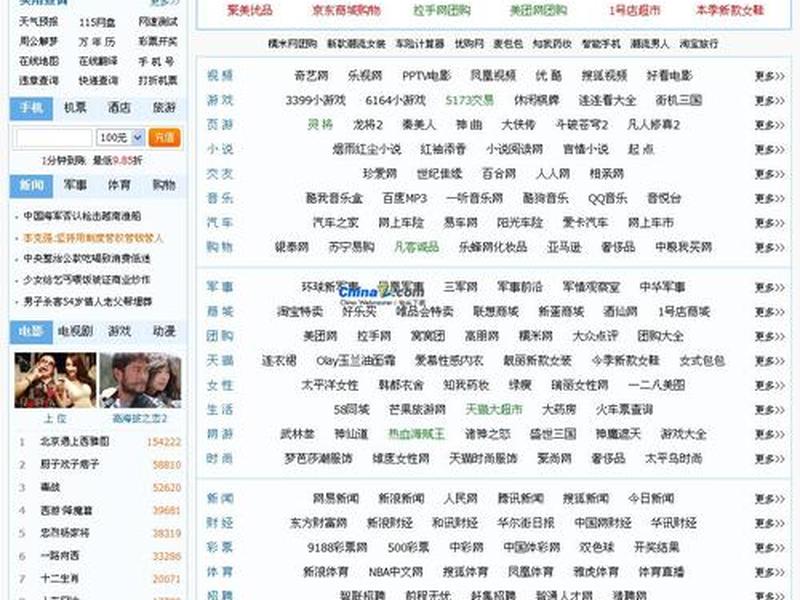Select the 购物 tab in the sidebar
Image resolution: width=800 pixels, height=600 pixels.
(x=164, y=185)
